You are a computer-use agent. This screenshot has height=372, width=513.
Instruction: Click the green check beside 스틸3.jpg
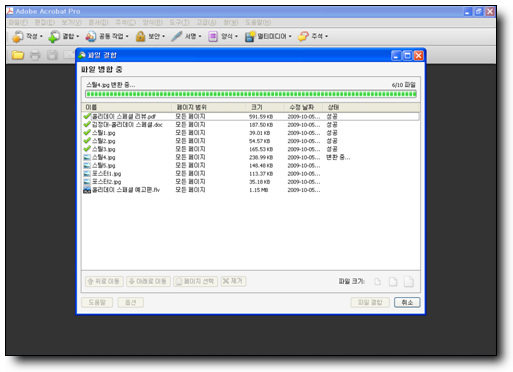tap(87, 149)
